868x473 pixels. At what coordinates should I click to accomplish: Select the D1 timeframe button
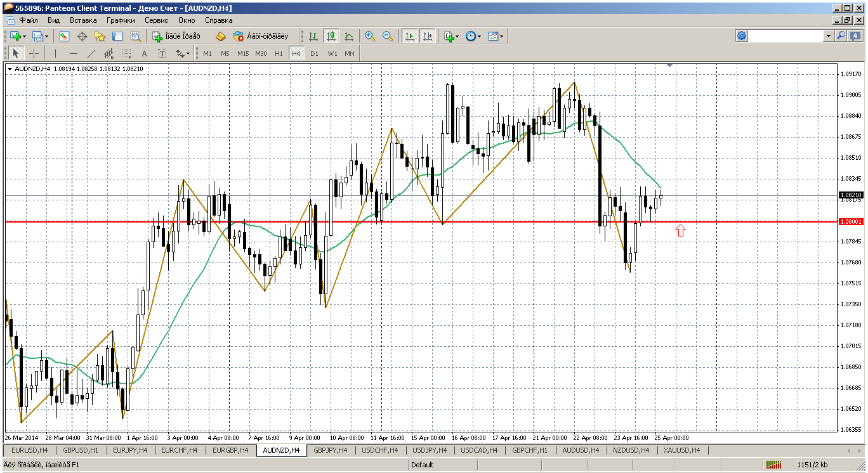pos(314,53)
